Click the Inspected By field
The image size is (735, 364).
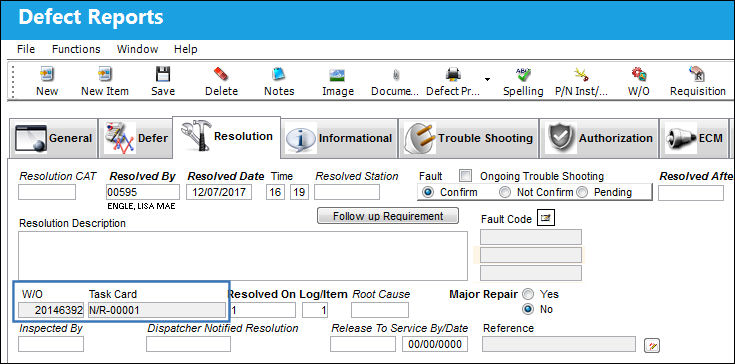(x=51, y=344)
